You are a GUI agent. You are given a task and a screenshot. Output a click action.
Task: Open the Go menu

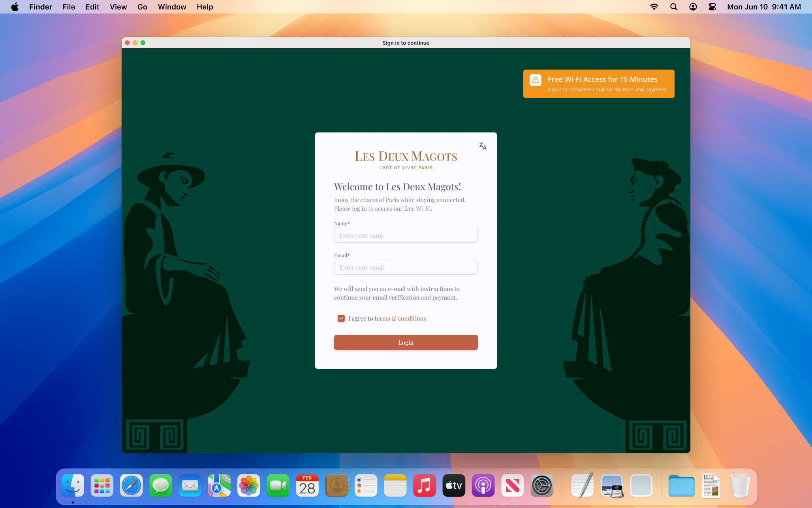click(142, 7)
